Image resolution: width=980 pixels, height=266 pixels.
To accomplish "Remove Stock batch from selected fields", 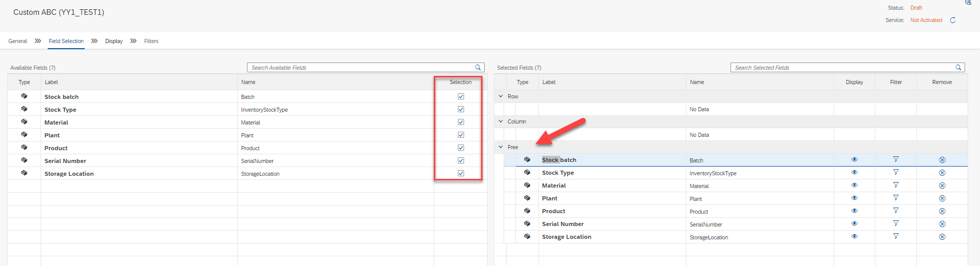I will tap(942, 160).
